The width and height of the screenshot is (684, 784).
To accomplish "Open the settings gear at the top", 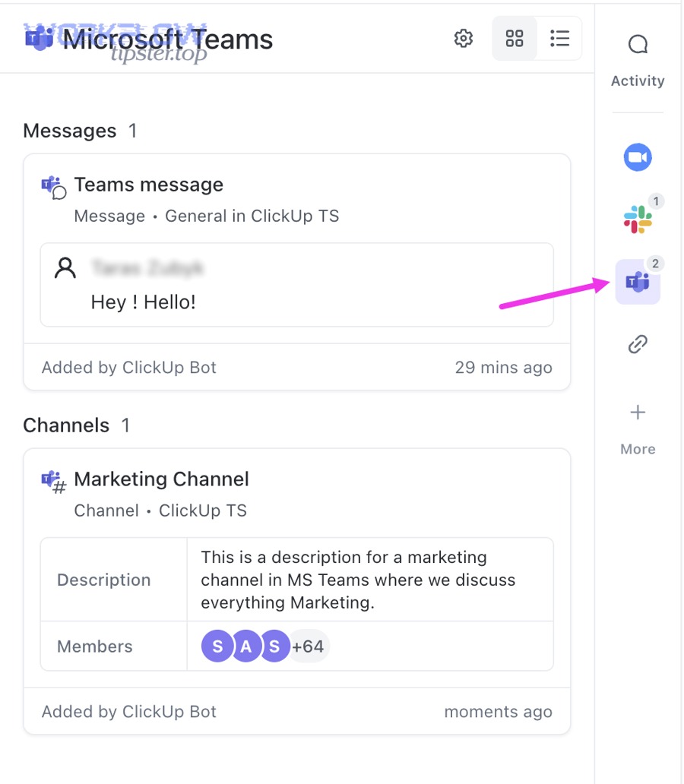I will point(464,38).
